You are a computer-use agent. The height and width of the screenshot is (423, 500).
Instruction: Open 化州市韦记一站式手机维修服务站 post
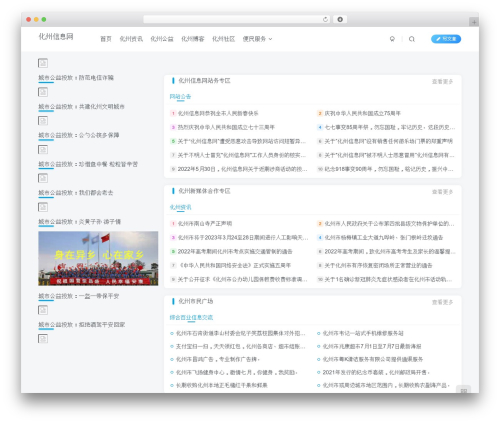pos(363,333)
